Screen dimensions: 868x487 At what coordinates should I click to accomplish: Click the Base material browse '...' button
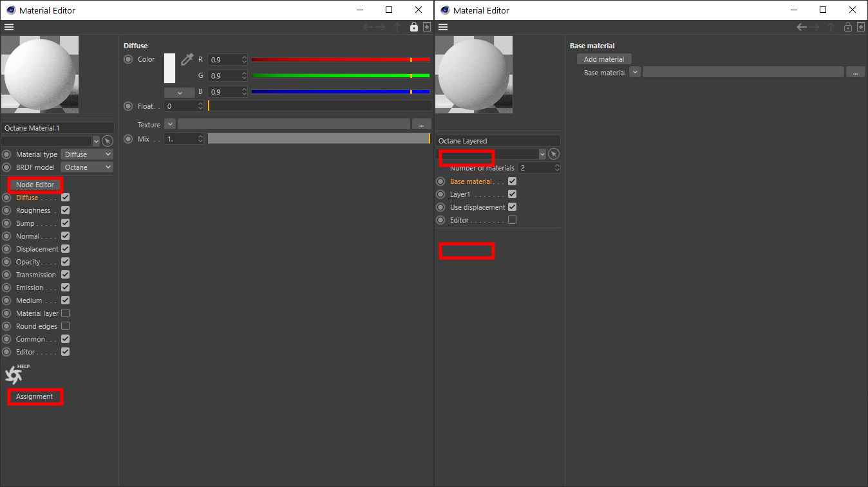[855, 72]
